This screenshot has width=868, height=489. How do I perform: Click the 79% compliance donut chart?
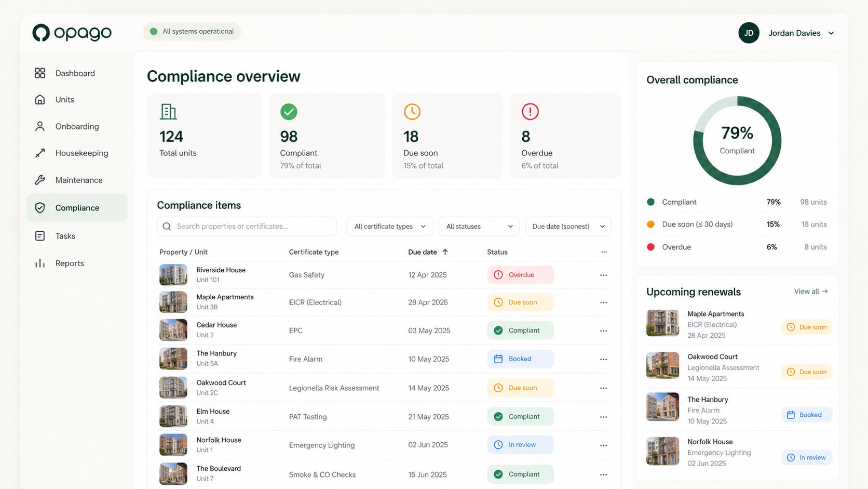pos(737,141)
